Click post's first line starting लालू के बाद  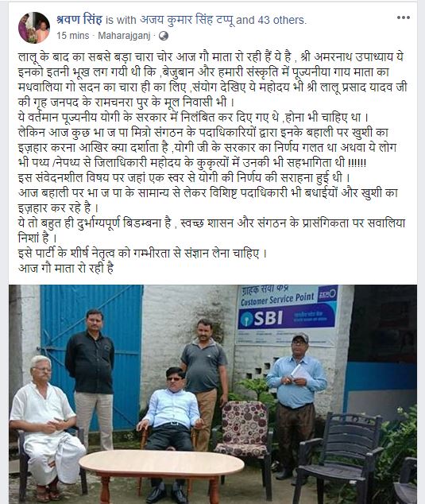coord(211,57)
